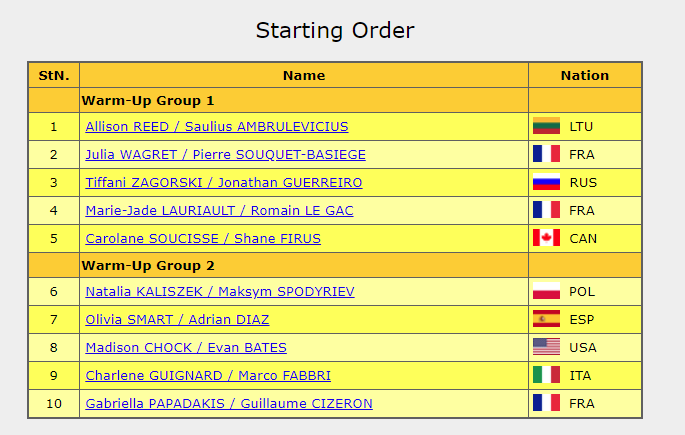Image resolution: width=685 pixels, height=435 pixels.
Task: Select Marie-Jade LAURIAULT / Romain LE GAC
Action: coord(219,211)
